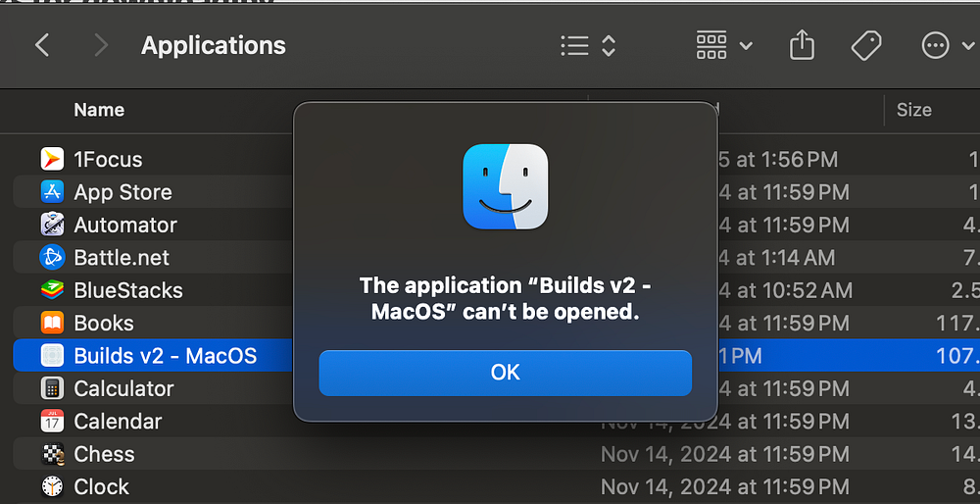Select the Clock application row

click(x=101, y=486)
